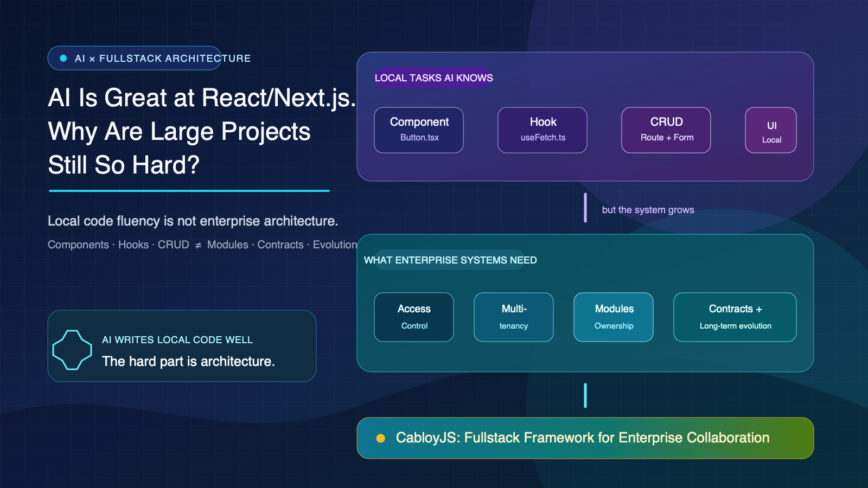Click the 'Modules · Contracts · Evolution' text

282,245
